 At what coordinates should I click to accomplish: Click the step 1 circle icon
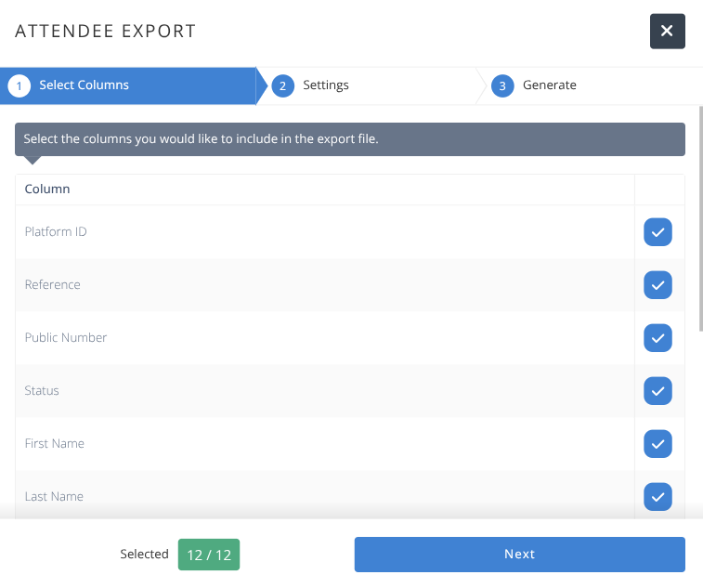click(19, 85)
